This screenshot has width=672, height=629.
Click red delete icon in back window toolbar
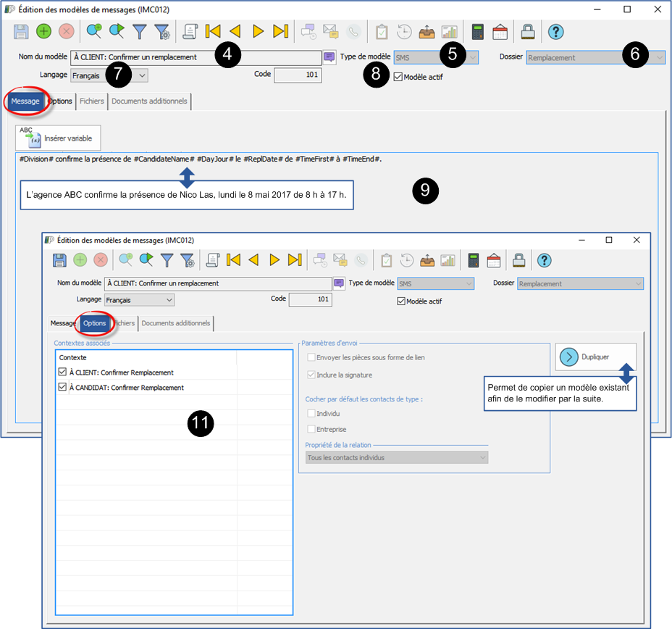(x=67, y=31)
